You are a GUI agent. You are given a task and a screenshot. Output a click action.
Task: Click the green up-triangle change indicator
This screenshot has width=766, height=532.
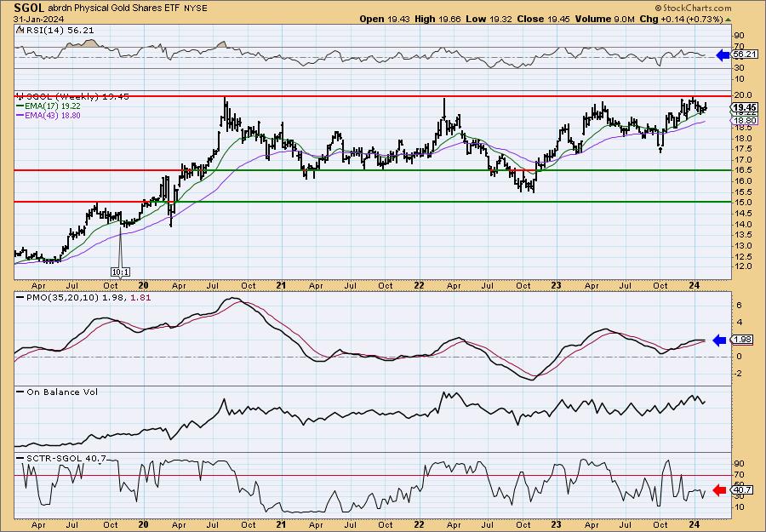728,20
